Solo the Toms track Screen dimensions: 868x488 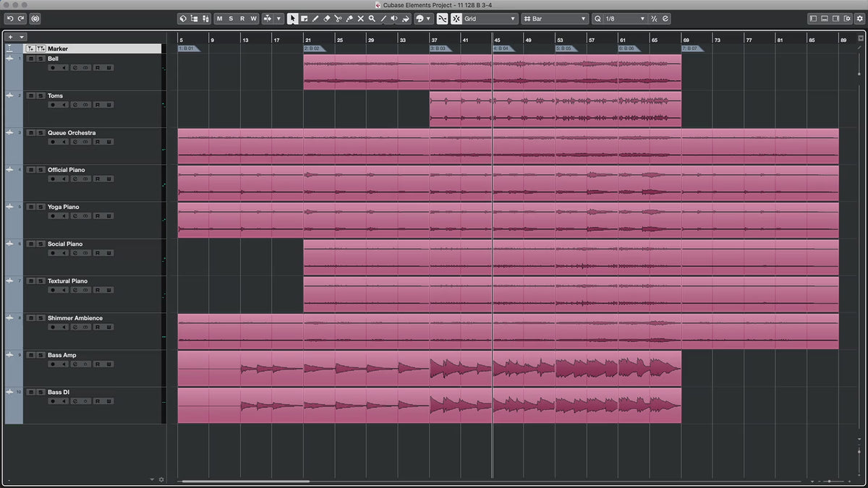41,95
